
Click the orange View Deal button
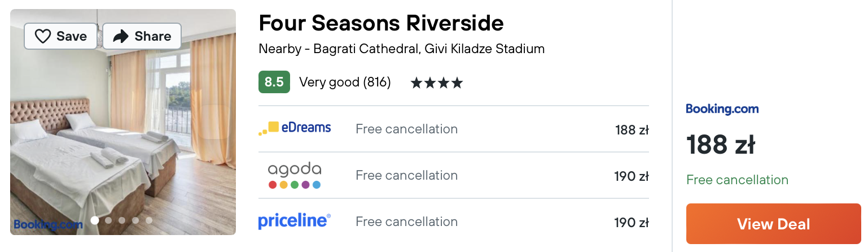click(x=774, y=224)
